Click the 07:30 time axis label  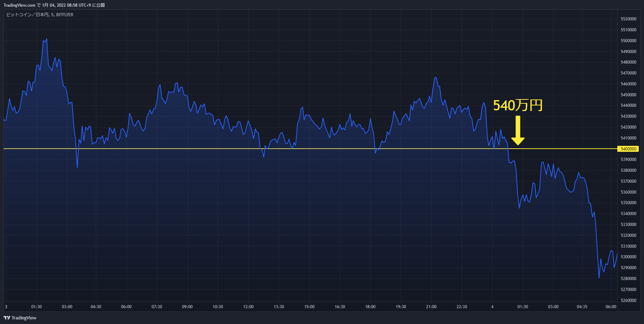pos(157,307)
